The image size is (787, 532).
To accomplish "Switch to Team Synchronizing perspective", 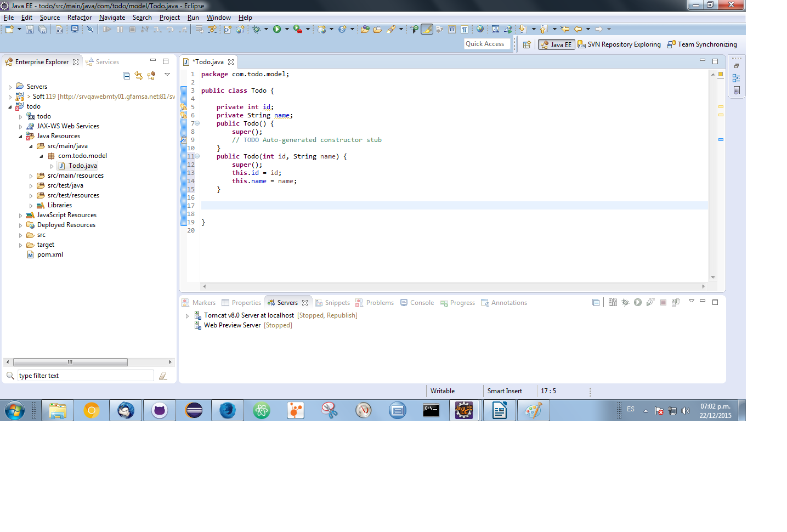I will click(702, 44).
